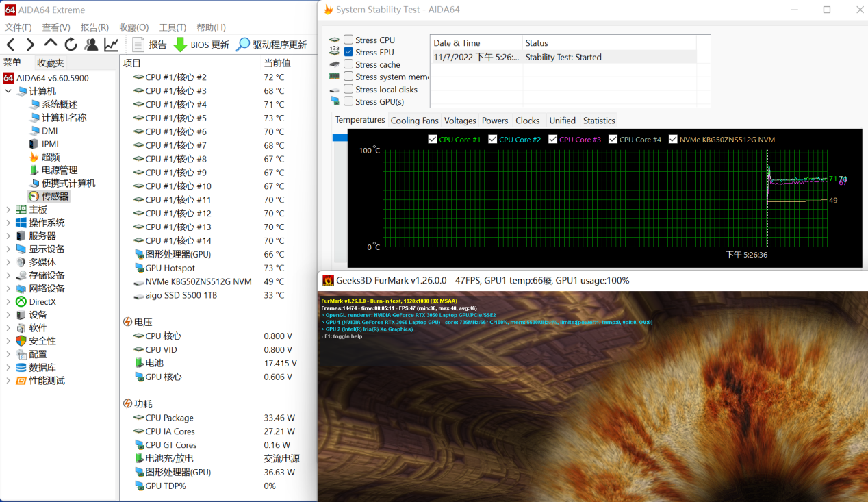The width and height of the screenshot is (868, 502).
Task: Click the 报告 report toolbar button
Action: tap(149, 45)
